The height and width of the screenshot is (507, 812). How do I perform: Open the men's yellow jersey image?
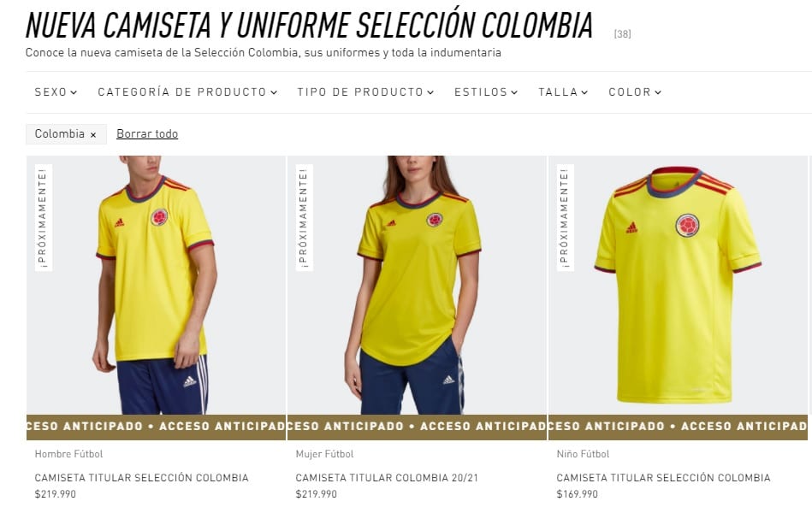pyautogui.click(x=156, y=285)
